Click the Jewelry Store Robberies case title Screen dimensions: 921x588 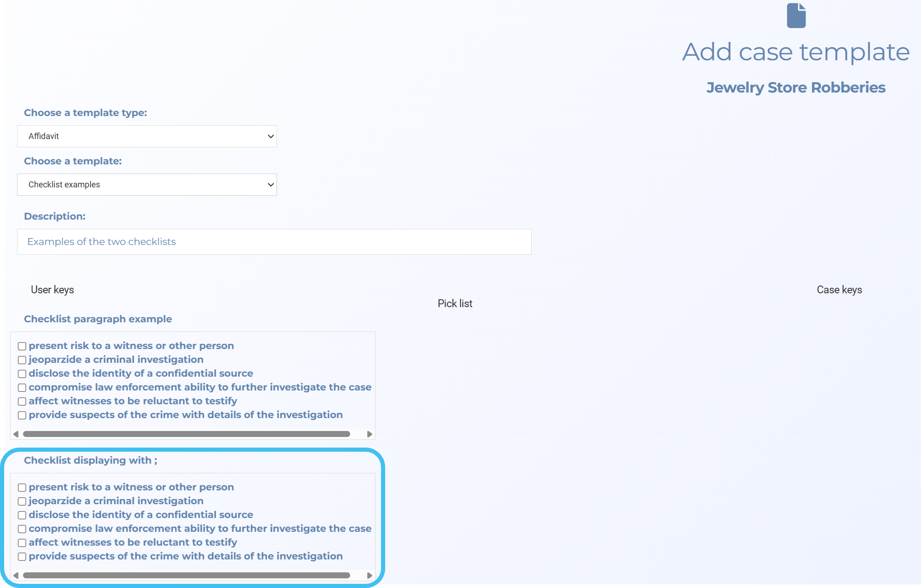pyautogui.click(x=796, y=87)
